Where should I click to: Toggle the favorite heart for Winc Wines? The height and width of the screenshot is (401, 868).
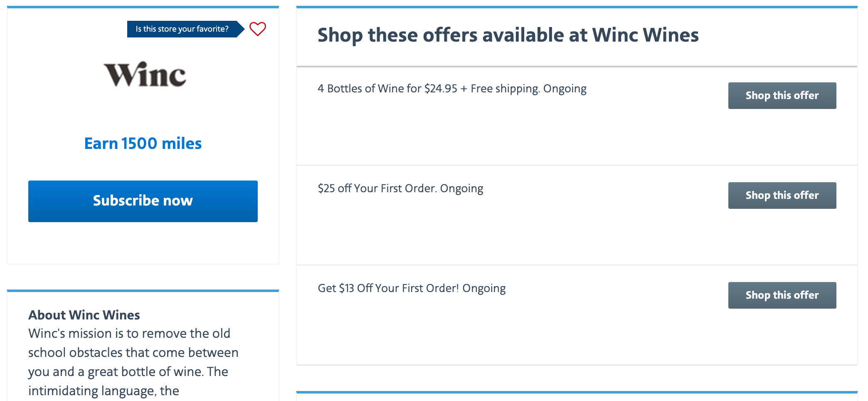coord(257,29)
